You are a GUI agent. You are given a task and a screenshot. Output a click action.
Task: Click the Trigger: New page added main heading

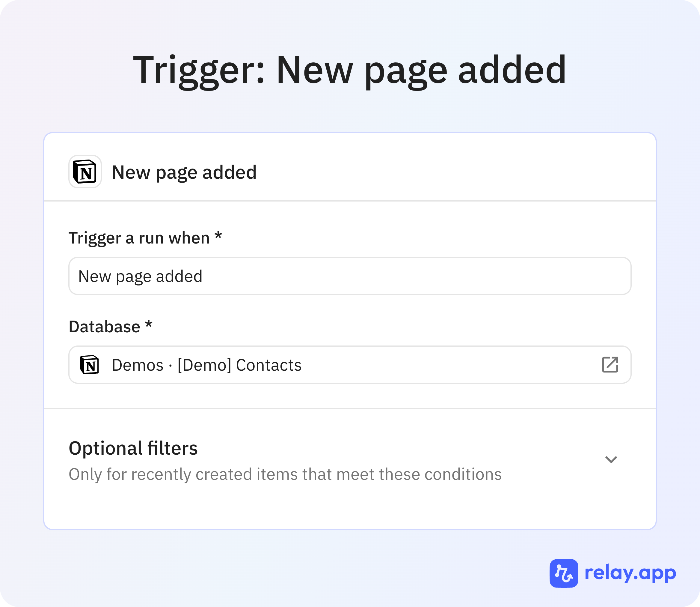pyautogui.click(x=349, y=70)
